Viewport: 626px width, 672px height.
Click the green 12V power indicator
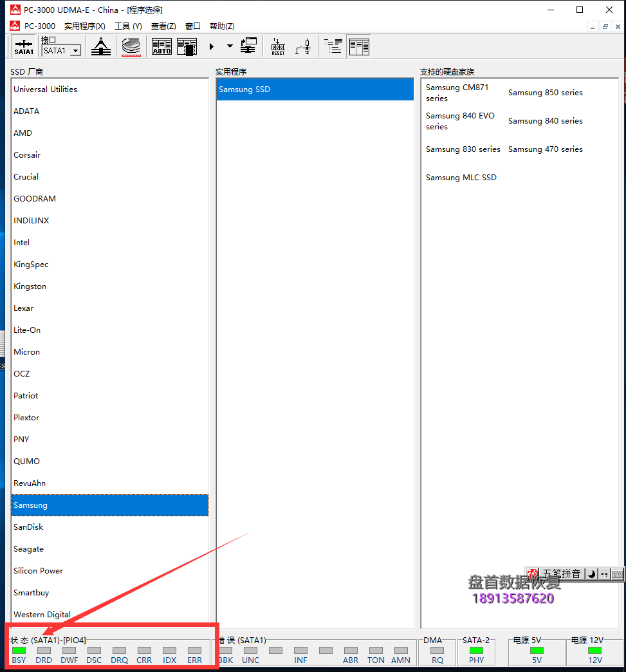tap(594, 651)
